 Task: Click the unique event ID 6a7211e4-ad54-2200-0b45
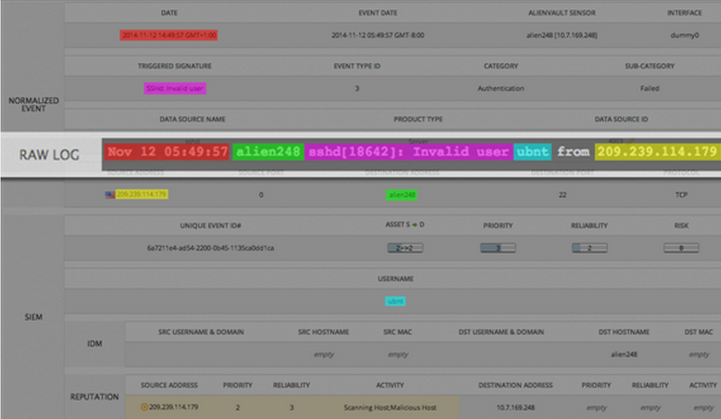point(211,248)
